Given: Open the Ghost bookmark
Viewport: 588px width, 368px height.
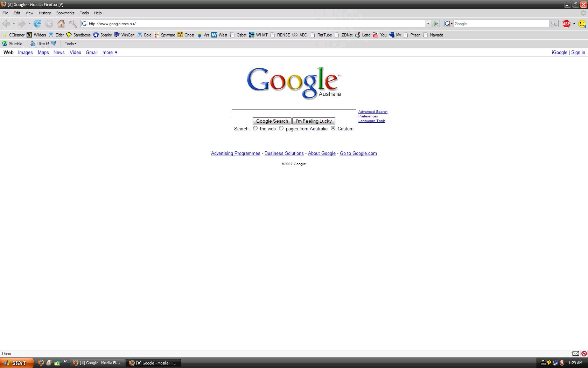Looking at the screenshot, I should click(x=186, y=35).
